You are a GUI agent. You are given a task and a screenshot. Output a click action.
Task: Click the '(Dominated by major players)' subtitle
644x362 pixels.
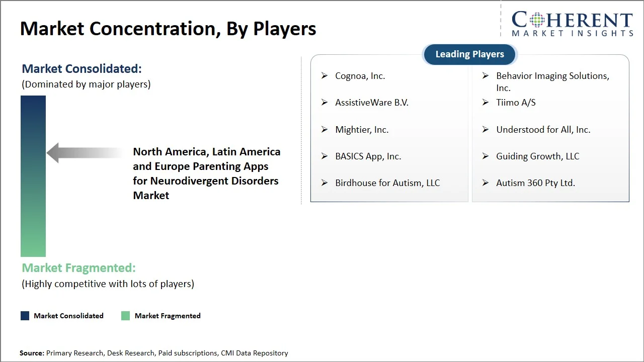[86, 84]
